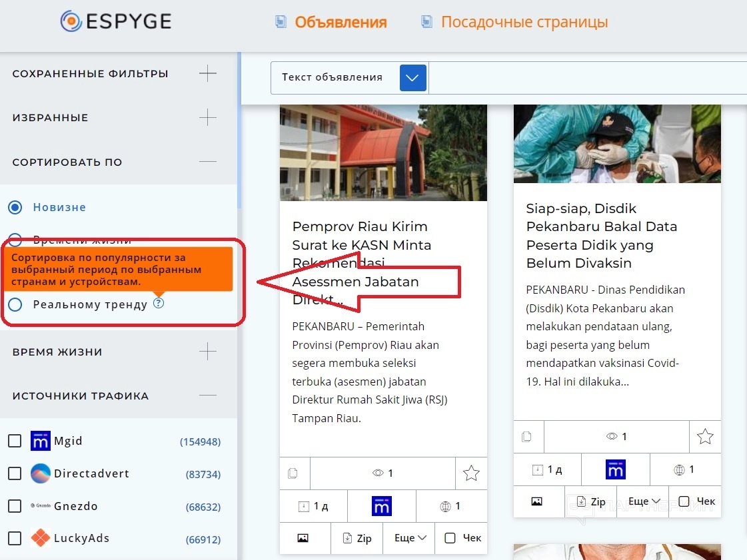This screenshot has height=560, width=747.
Task: Calendar 1 д icon on Pemprov Riau card
Action: tap(303, 507)
